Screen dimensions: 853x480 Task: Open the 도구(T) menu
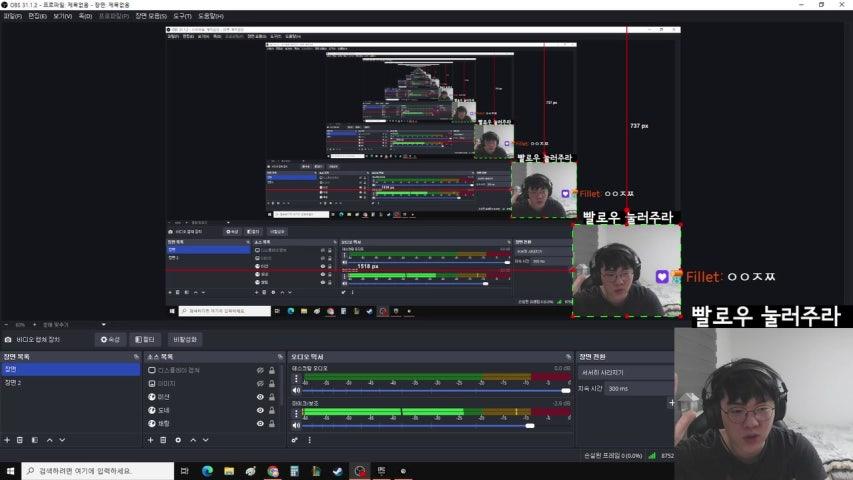[x=182, y=16]
